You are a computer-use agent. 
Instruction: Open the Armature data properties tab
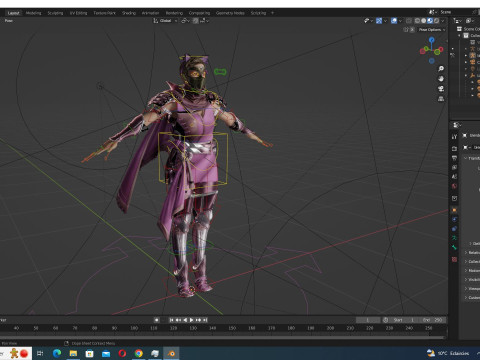[454, 238]
